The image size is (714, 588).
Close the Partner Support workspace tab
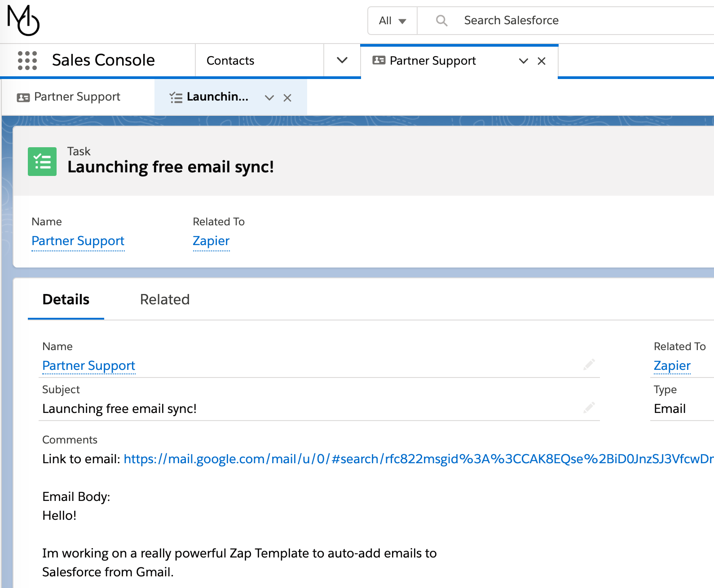[x=542, y=61]
